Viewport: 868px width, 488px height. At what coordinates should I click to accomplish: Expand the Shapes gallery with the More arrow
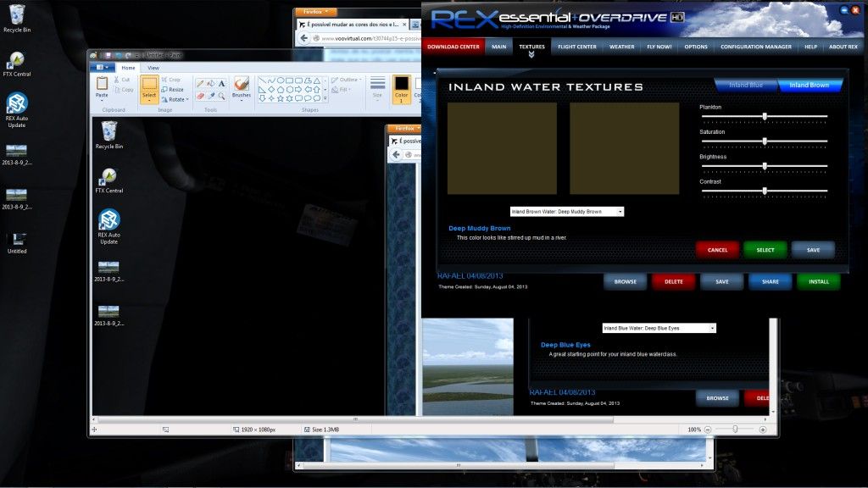click(325, 98)
